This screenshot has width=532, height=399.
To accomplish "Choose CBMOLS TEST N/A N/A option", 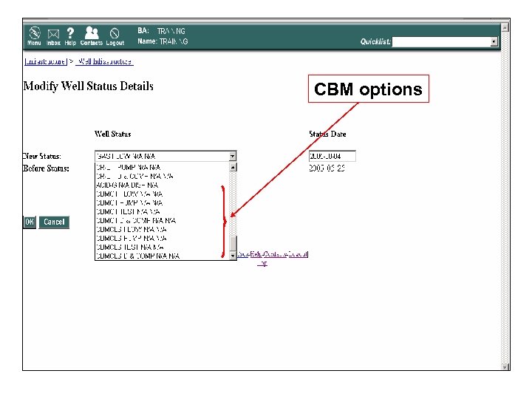I will 162,247.
